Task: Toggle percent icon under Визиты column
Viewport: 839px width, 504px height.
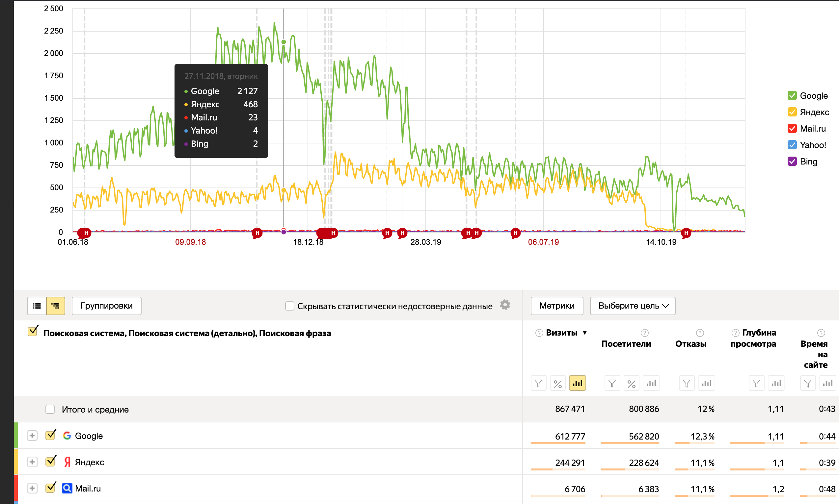Action: pos(557,384)
